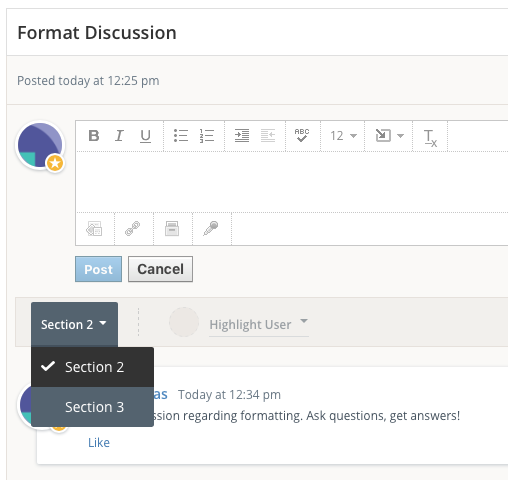Run the ABC spell checker

302,135
